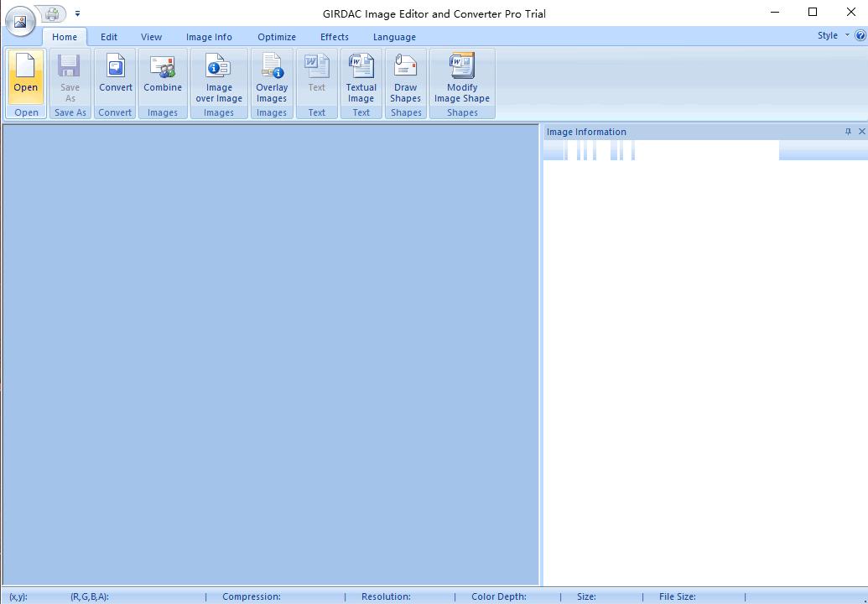This screenshot has width=868, height=604.
Task: Click the Text ribbon icon
Action: pyautogui.click(x=317, y=76)
